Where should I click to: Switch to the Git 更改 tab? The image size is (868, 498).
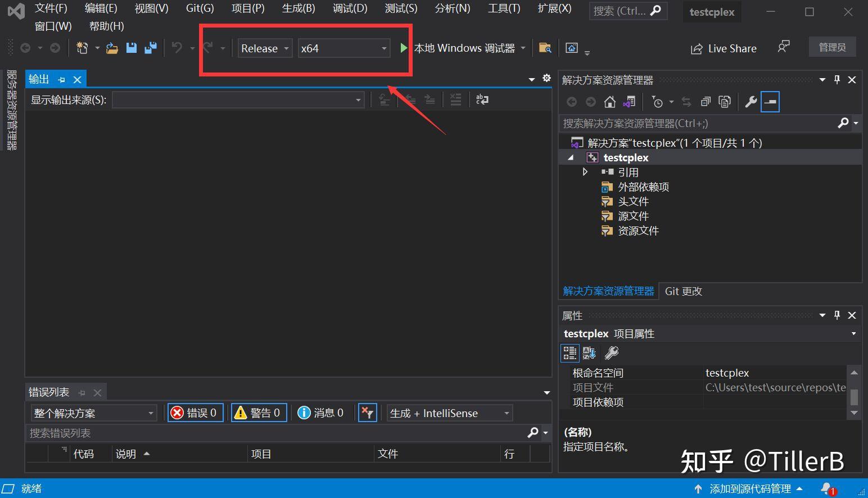point(683,291)
